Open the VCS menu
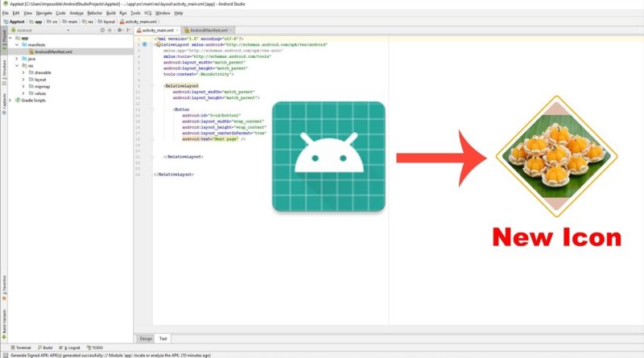Screen dimensions: 644x358 coord(148,13)
